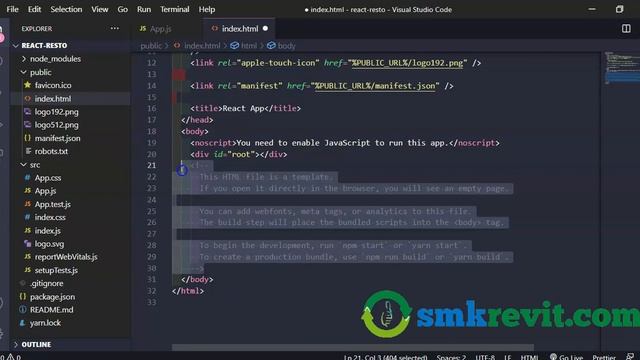Open App.css in src
Screen dimensions: 640x360
[x=48, y=178]
